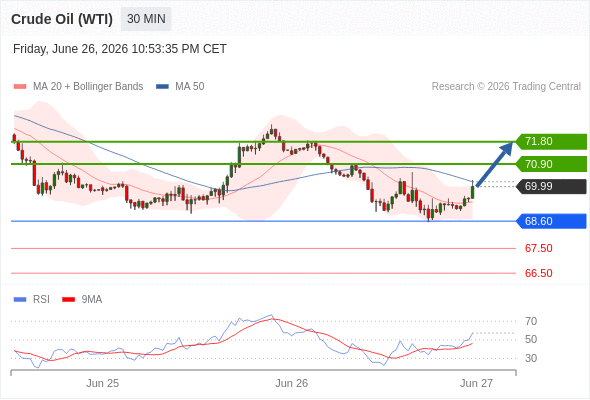Screen dimensions: 590x400
Task: Click the 70.90 green resistance tag
Action: coord(551,164)
